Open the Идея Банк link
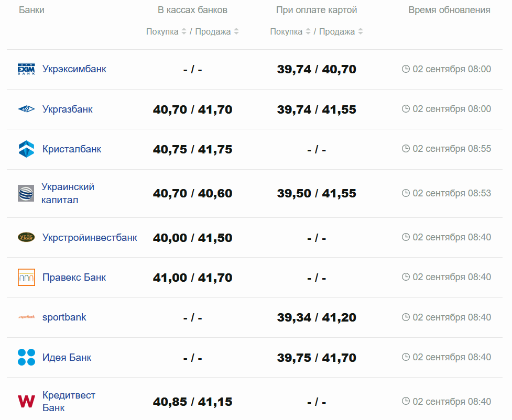512x420 pixels. click(x=67, y=357)
